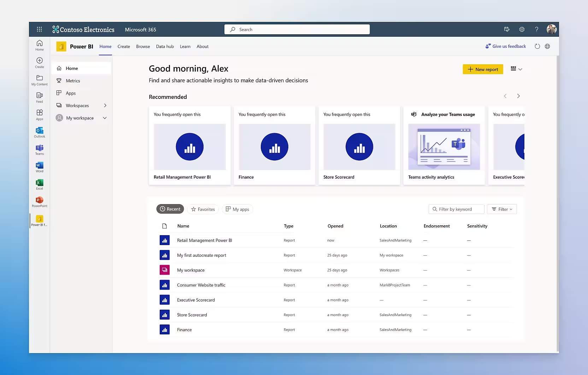This screenshot has width=588, height=375.
Task: Show the My apps list
Action: tap(237, 209)
